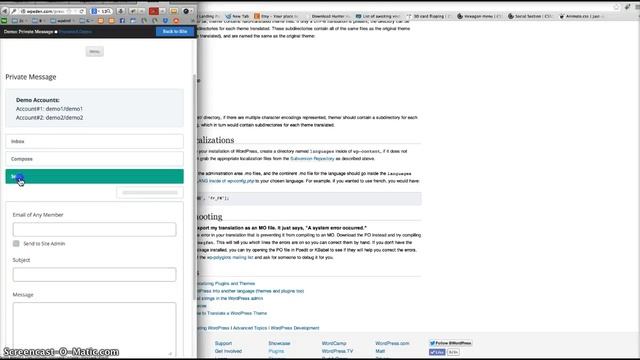Click the Follow @WordPress Twitter button
This screenshot has width=640, height=360.
click(x=451, y=343)
